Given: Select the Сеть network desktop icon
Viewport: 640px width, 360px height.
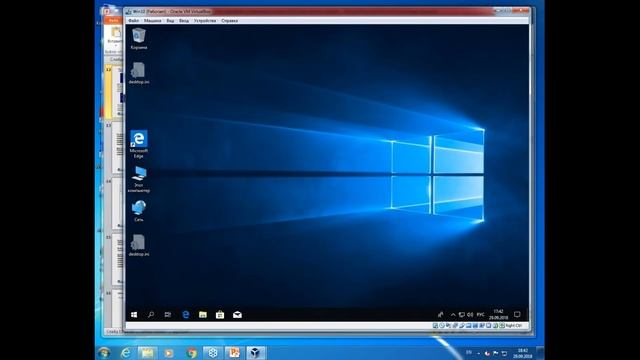Looking at the screenshot, I should [139, 211].
